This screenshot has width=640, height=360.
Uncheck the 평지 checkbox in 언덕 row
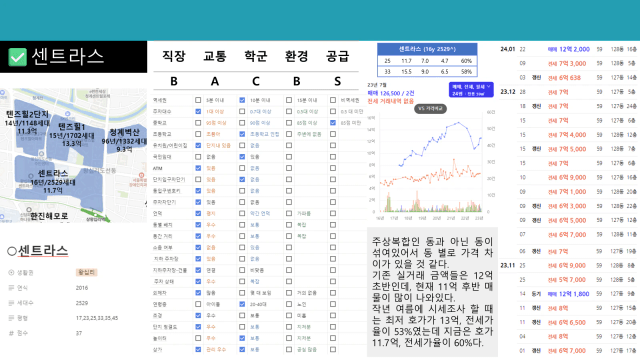198,213
